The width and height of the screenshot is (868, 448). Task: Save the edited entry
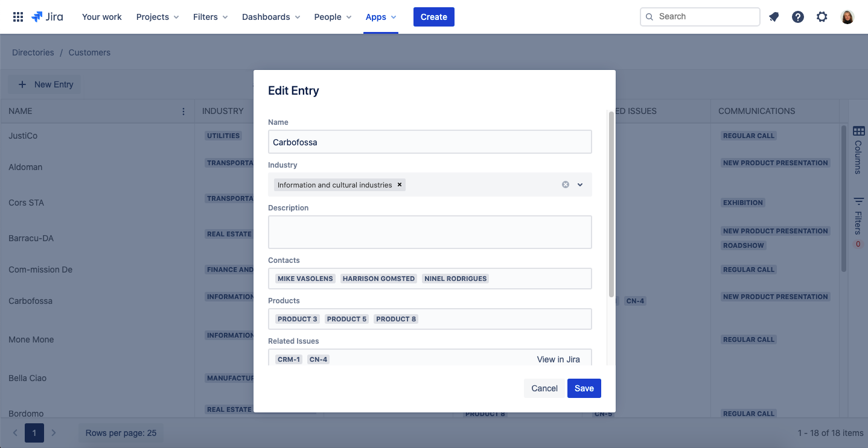pos(584,388)
